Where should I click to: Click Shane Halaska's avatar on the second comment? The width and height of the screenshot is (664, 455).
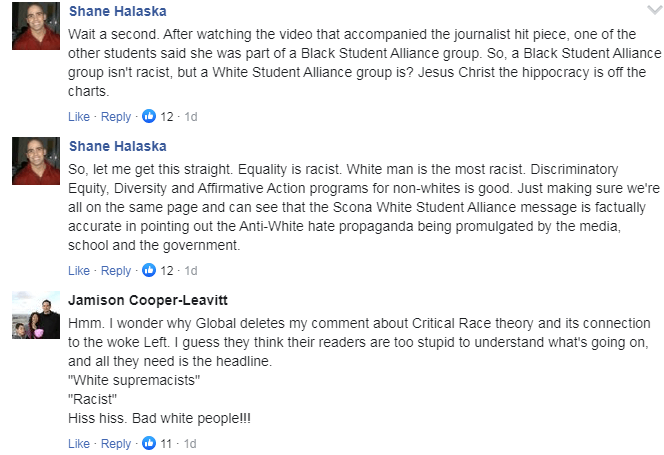(36, 161)
